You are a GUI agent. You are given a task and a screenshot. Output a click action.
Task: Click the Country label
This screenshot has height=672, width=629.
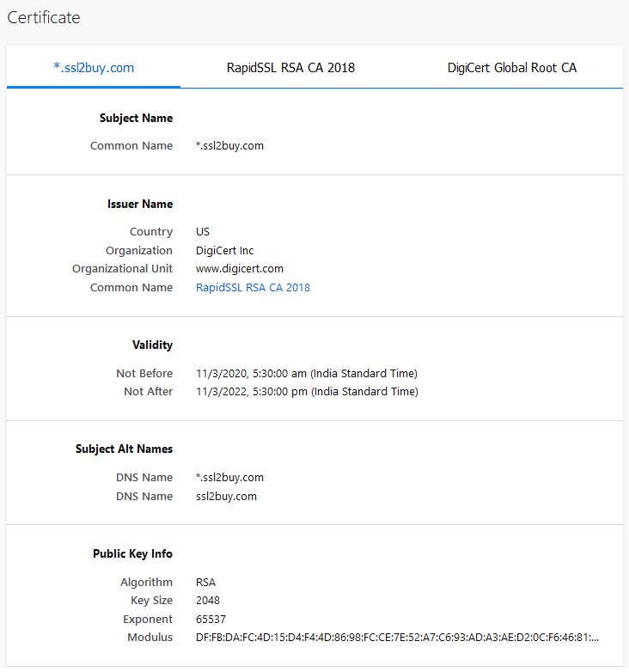pyautogui.click(x=151, y=232)
